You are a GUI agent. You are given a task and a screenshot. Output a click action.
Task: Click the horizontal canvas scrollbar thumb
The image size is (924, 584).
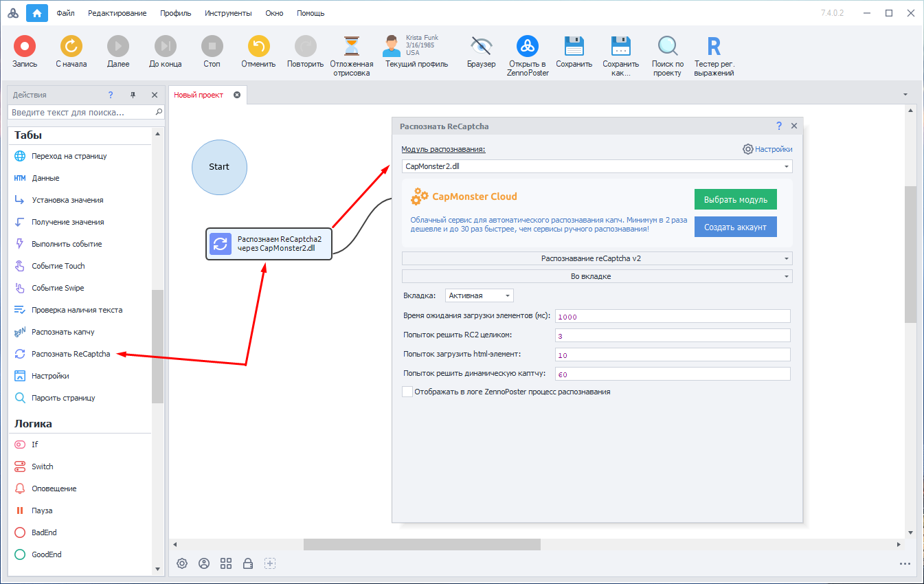coord(422,544)
